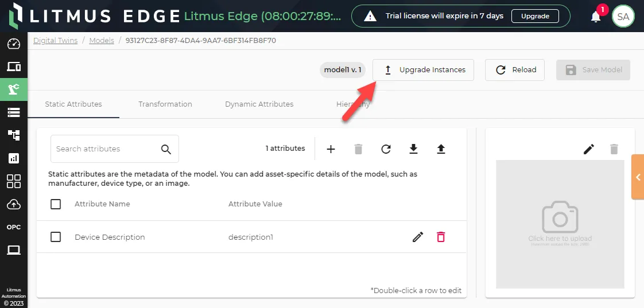Open the System laptop icon in sidebar

coord(14,249)
